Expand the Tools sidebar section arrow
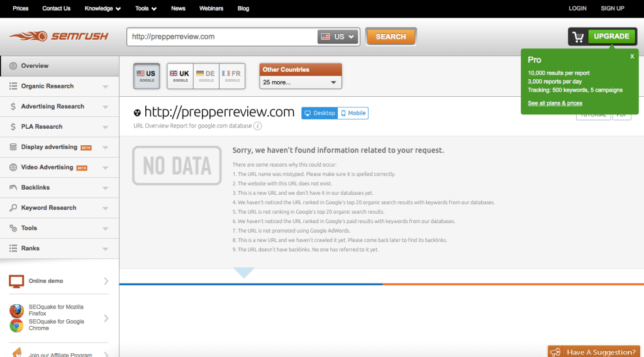 [x=106, y=229]
